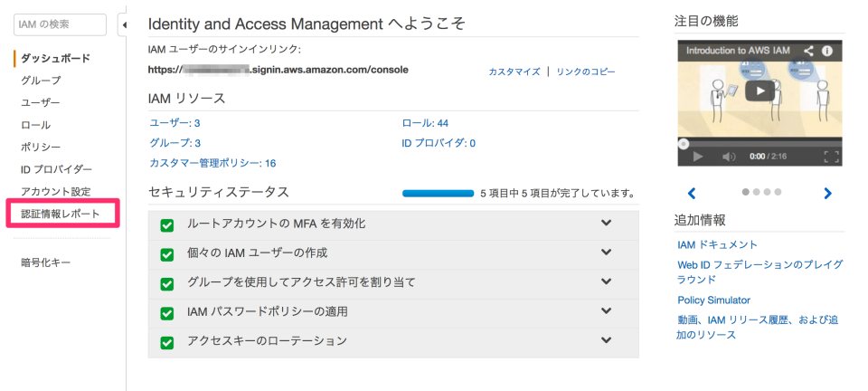
Task: Open ポリシー in the sidebar
Action: point(41,148)
